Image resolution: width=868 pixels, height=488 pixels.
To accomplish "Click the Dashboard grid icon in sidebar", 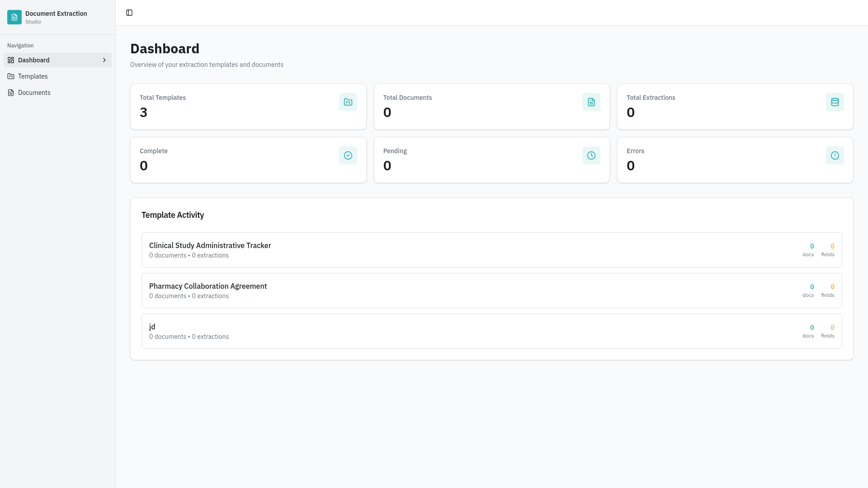I will 11,60.
